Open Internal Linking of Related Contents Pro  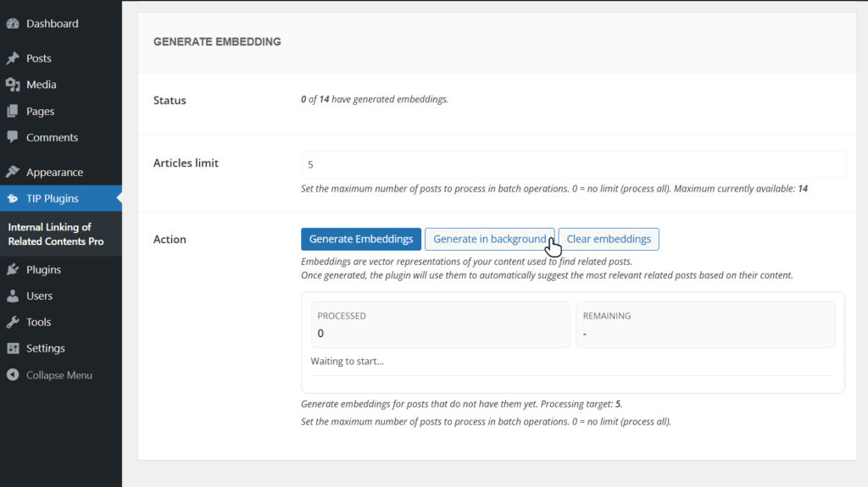pos(56,234)
